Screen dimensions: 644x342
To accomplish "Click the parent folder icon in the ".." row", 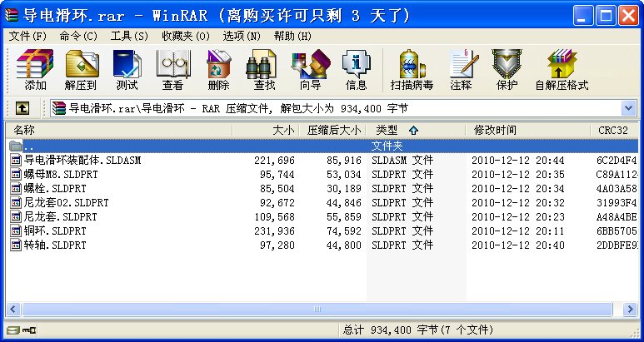I will (16, 146).
